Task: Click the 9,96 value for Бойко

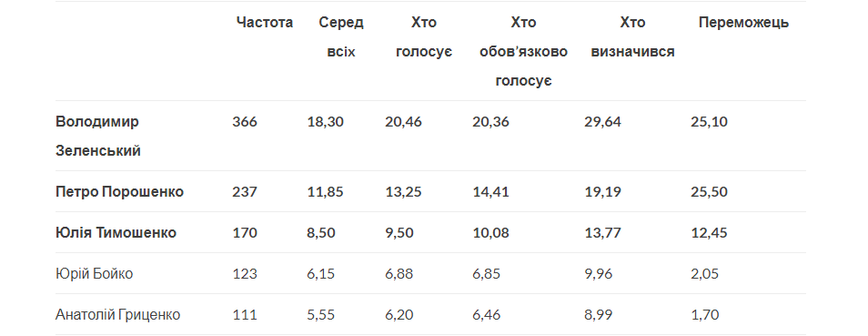Action: (x=599, y=273)
